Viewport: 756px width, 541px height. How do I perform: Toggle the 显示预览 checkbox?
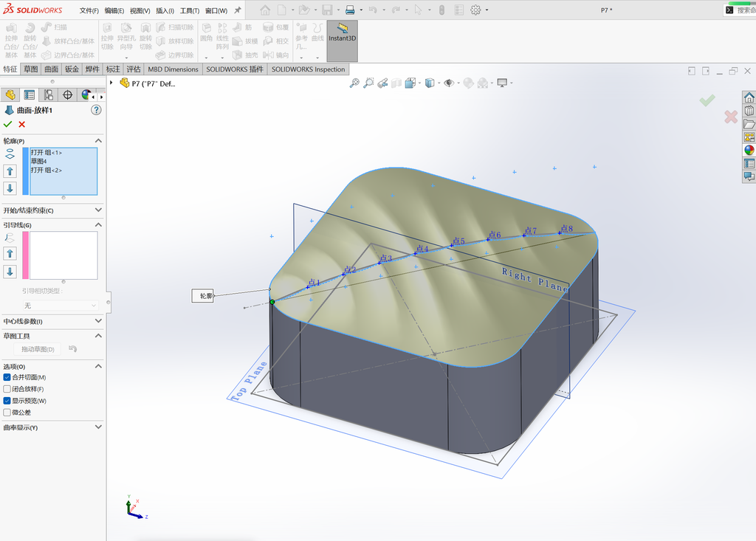coord(7,401)
